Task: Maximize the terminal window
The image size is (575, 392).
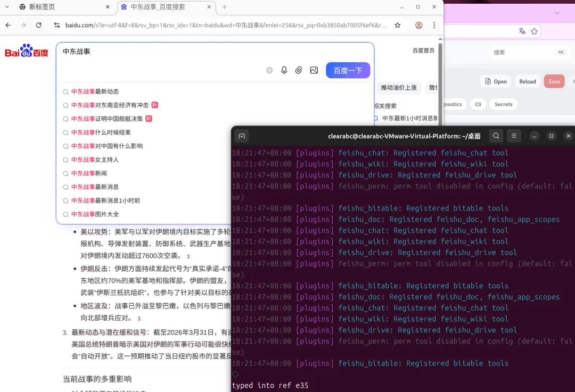Action: click(551, 136)
